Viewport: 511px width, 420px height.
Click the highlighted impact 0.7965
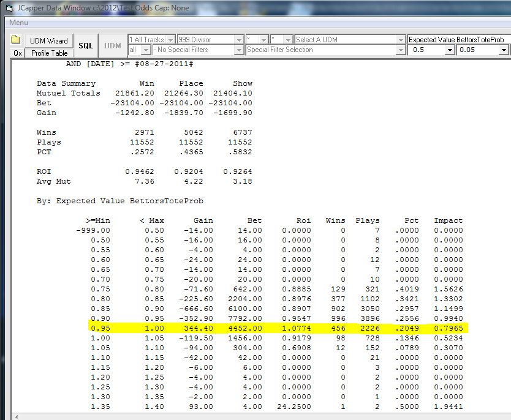[x=449, y=328]
